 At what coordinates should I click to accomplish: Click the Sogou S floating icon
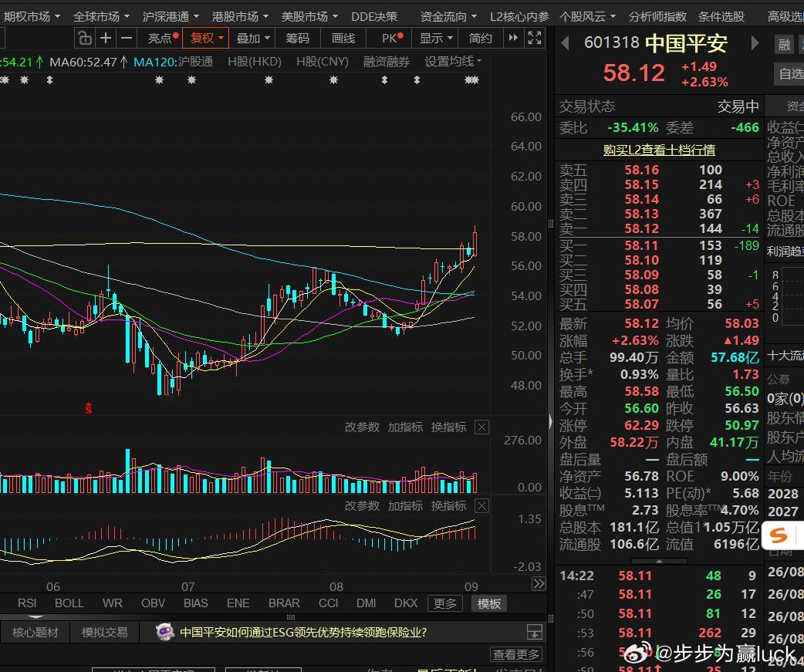[779, 535]
